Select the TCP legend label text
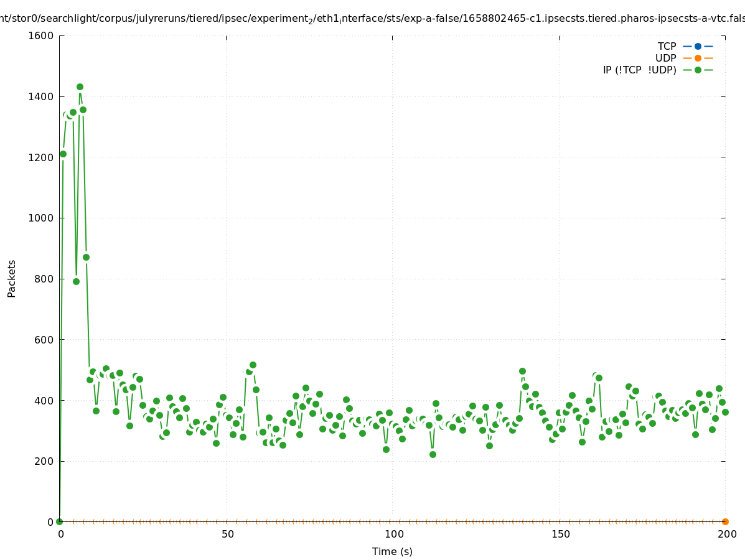Viewport: 745px width, 560px height. (667, 46)
